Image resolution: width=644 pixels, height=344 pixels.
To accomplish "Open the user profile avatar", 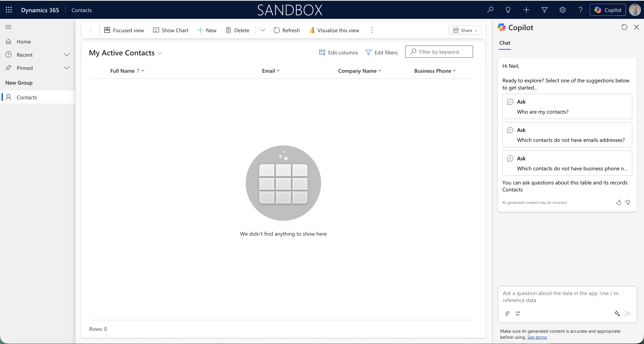I will point(635,10).
